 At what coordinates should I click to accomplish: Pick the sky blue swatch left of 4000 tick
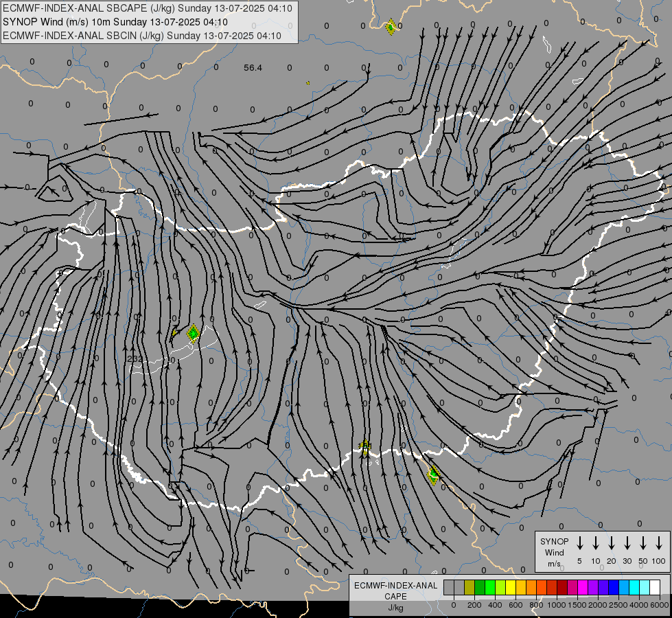point(623,587)
